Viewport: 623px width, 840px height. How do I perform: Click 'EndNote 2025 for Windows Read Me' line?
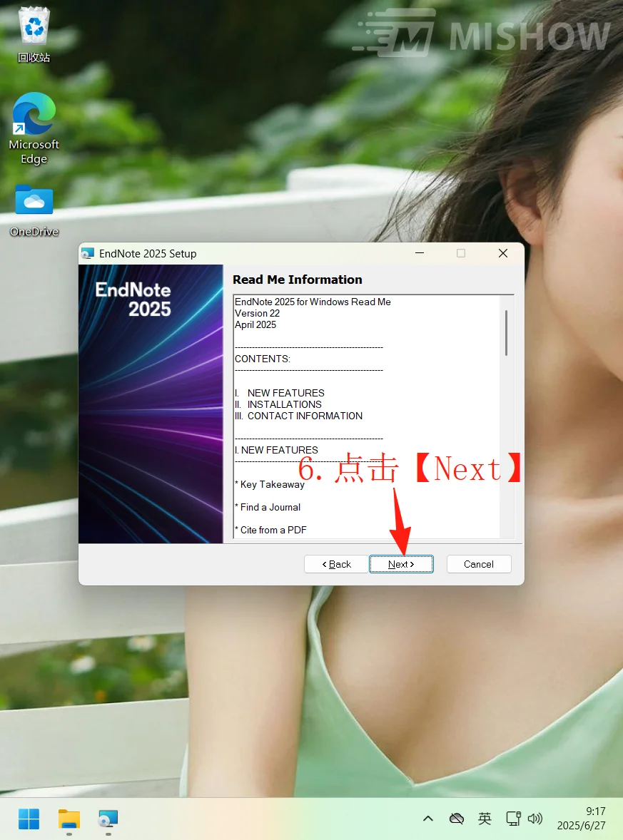[313, 302]
